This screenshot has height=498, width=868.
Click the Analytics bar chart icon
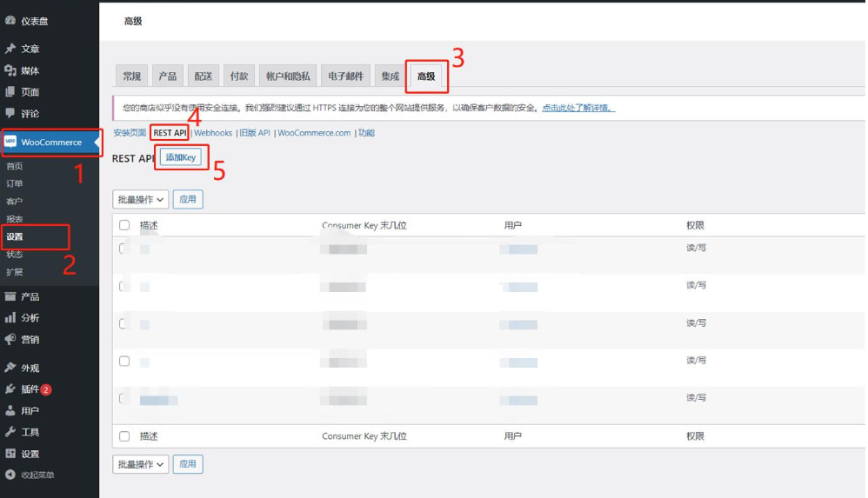[x=10, y=318]
